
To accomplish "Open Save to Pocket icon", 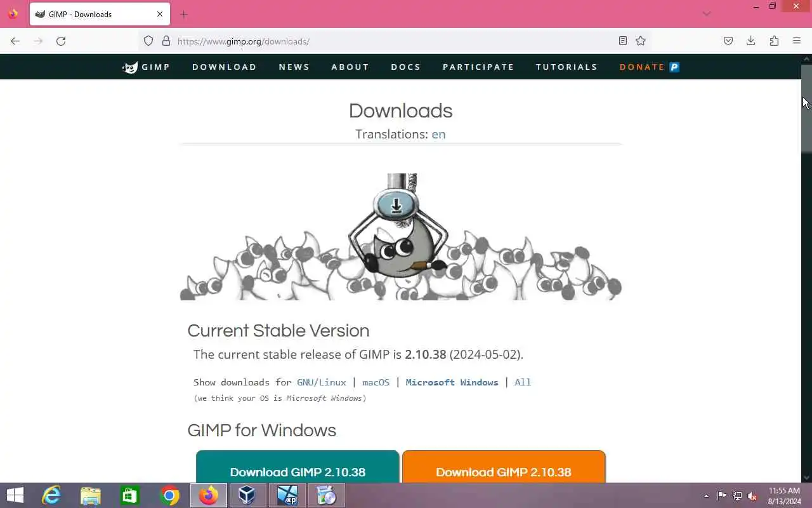I will (728, 41).
